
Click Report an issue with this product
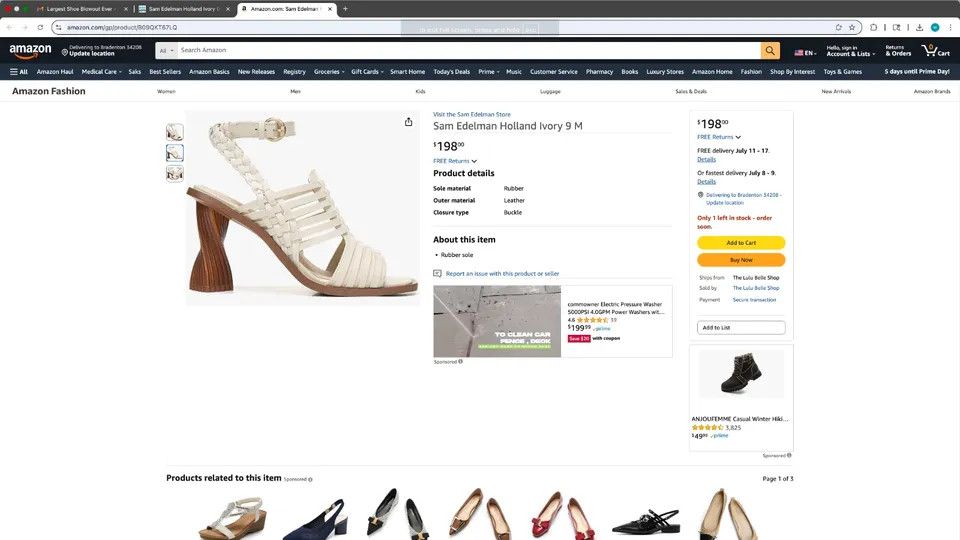(502, 274)
